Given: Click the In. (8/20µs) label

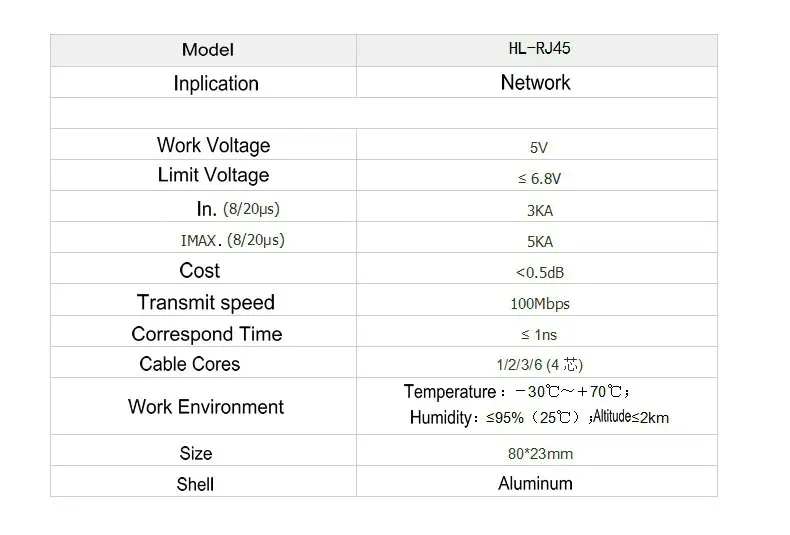Looking at the screenshot, I should (238, 209).
